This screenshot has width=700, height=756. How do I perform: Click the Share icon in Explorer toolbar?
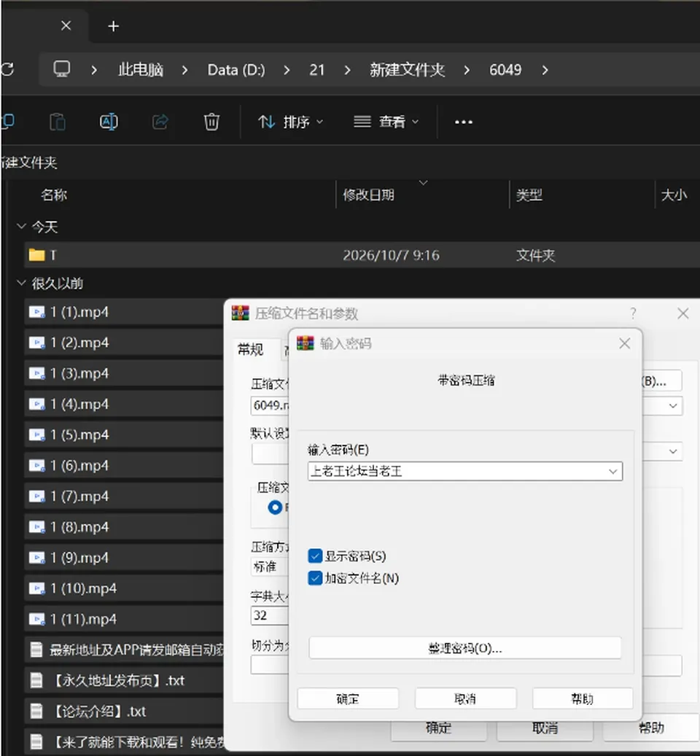click(x=160, y=122)
